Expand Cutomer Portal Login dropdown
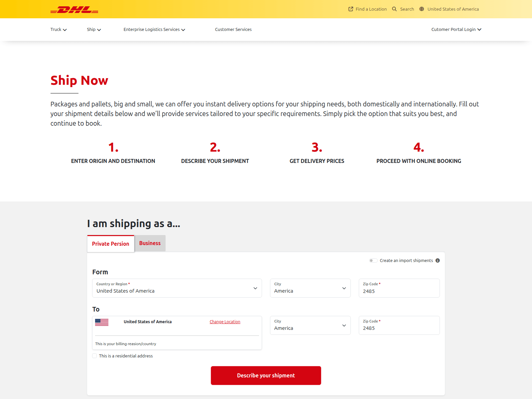The image size is (532, 399). [x=456, y=30]
